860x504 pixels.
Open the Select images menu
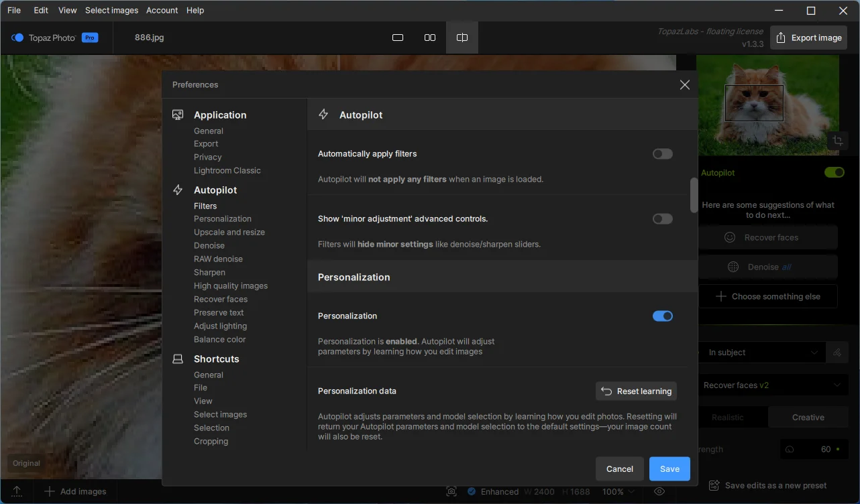(111, 10)
